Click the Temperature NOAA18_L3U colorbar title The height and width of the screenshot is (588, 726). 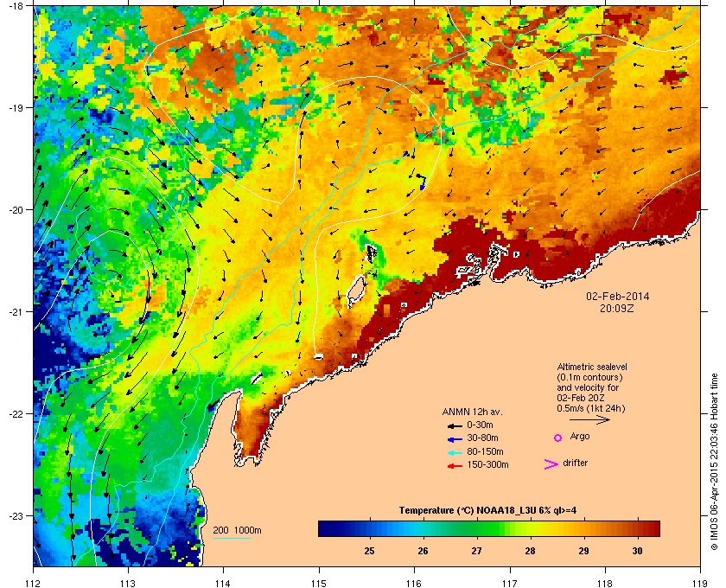487,511
